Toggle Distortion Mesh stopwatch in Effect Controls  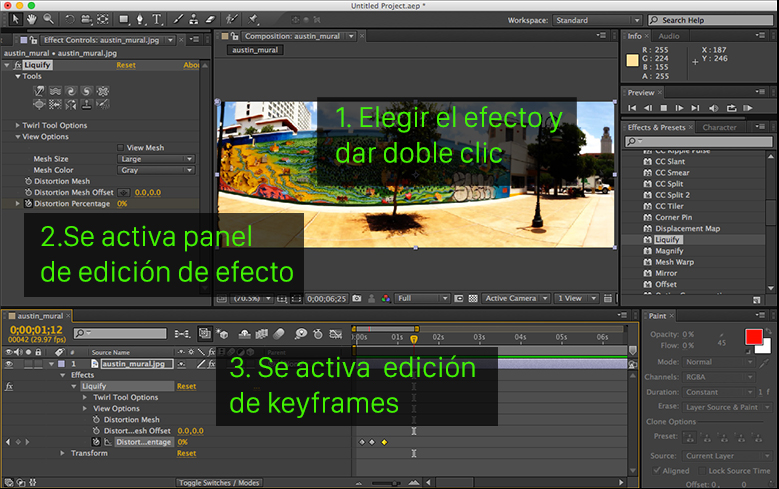click(x=28, y=181)
